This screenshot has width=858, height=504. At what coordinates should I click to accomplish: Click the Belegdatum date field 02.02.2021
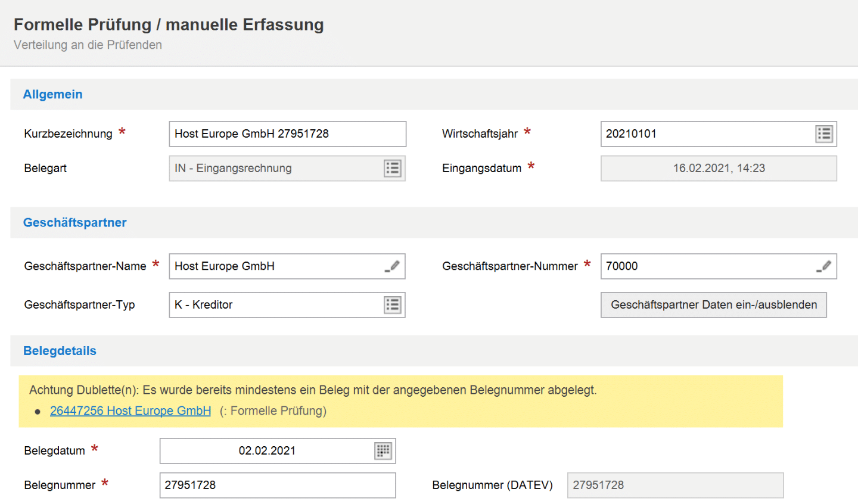click(267, 451)
